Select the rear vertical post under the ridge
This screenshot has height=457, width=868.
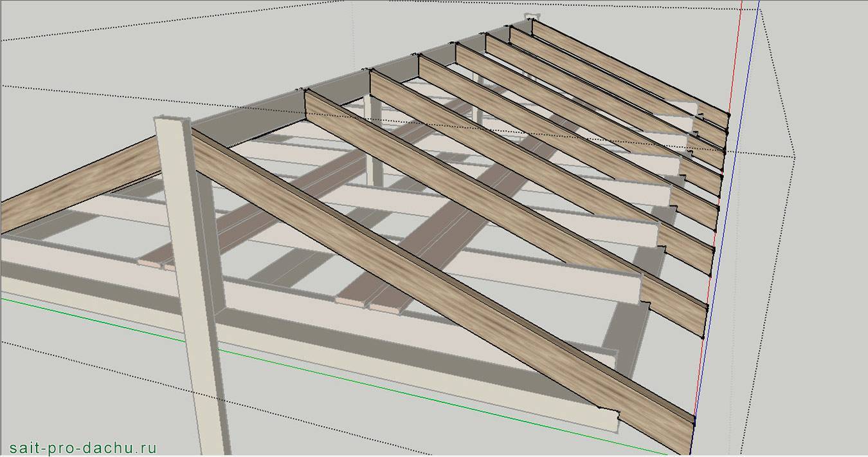click(x=375, y=142)
